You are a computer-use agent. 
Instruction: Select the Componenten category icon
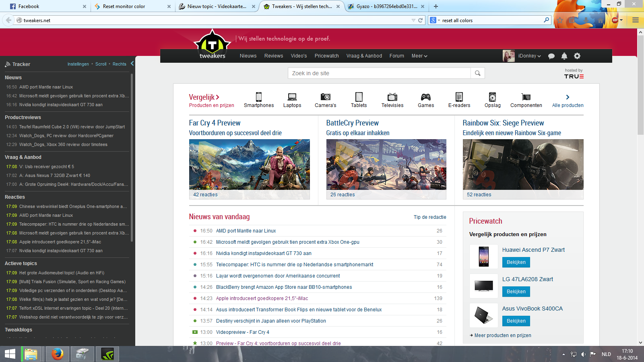coord(526,97)
